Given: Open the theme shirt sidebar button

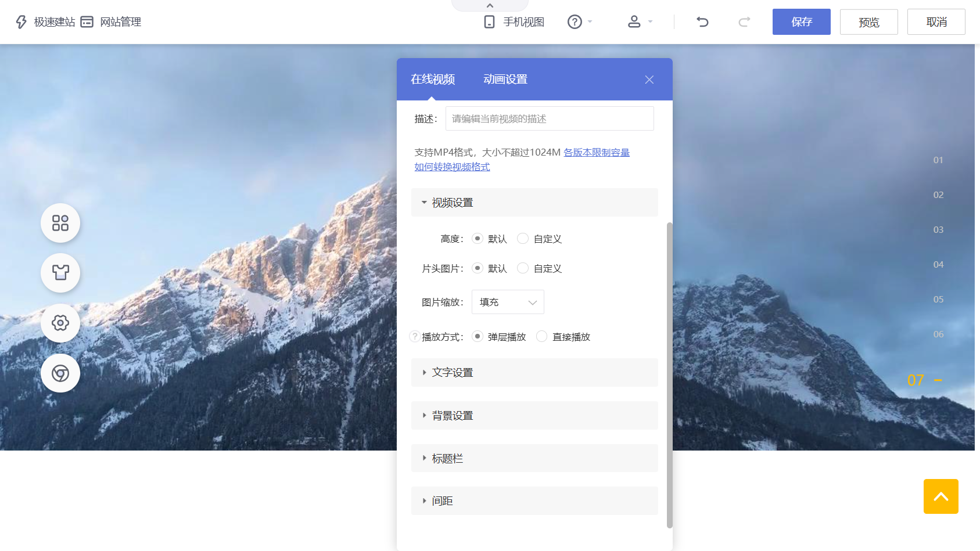Looking at the screenshot, I should 60,273.
